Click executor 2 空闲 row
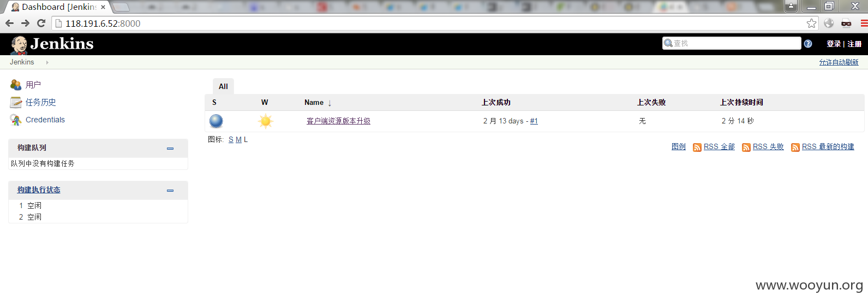This screenshot has width=868, height=301. (98, 217)
